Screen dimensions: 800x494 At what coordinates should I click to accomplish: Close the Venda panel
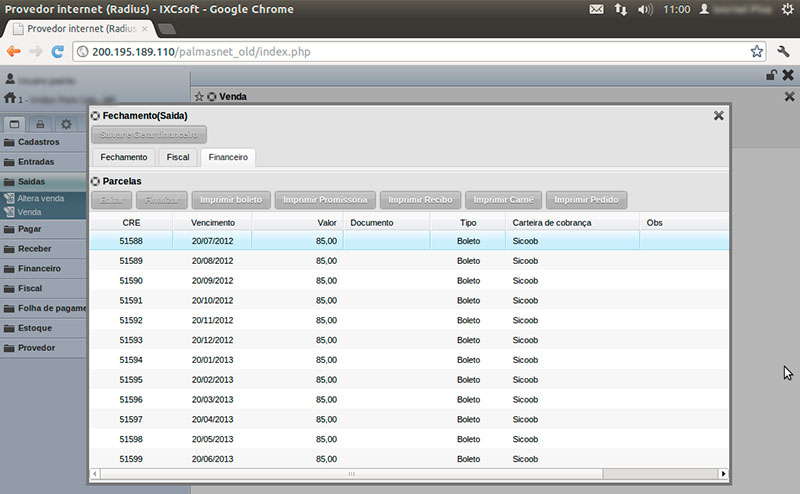tap(789, 96)
